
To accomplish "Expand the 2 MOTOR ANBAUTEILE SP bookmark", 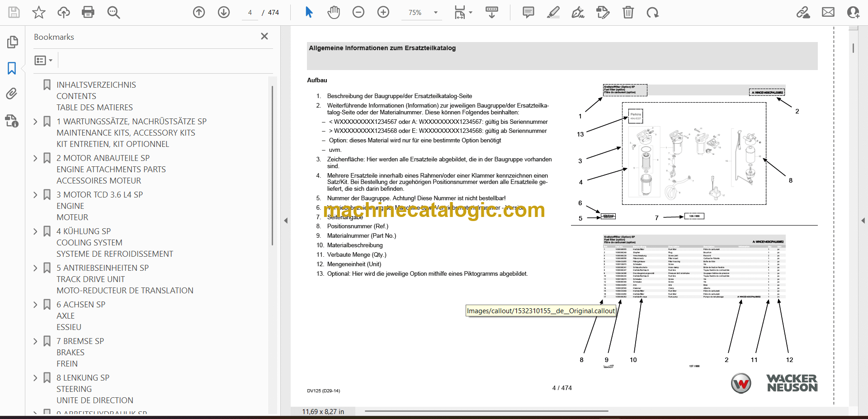I will click(36, 158).
